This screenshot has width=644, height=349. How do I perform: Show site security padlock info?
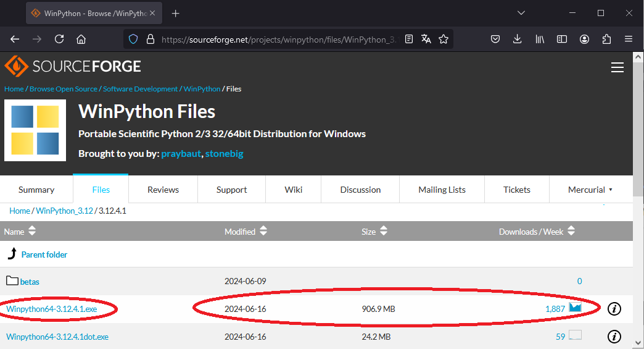pyautogui.click(x=151, y=39)
